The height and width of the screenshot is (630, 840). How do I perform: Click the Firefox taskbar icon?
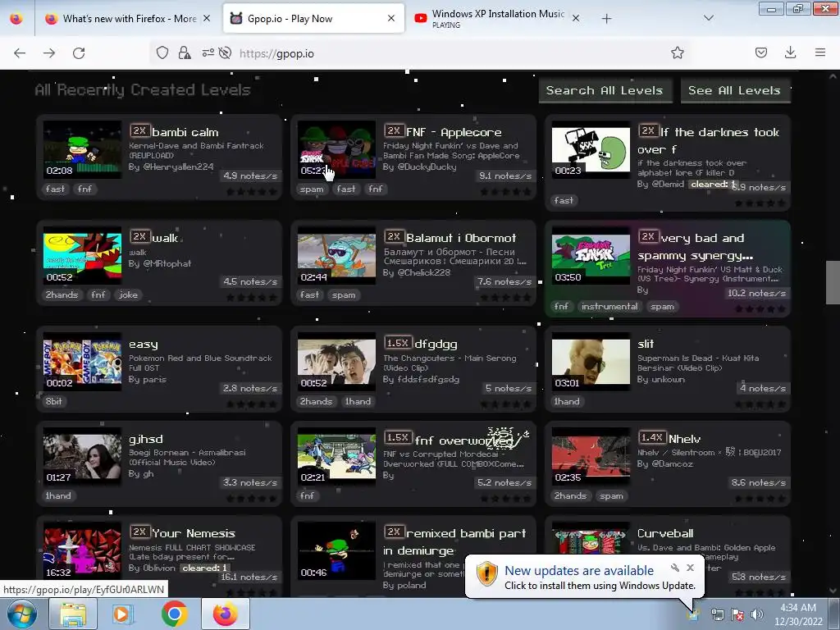click(x=226, y=614)
